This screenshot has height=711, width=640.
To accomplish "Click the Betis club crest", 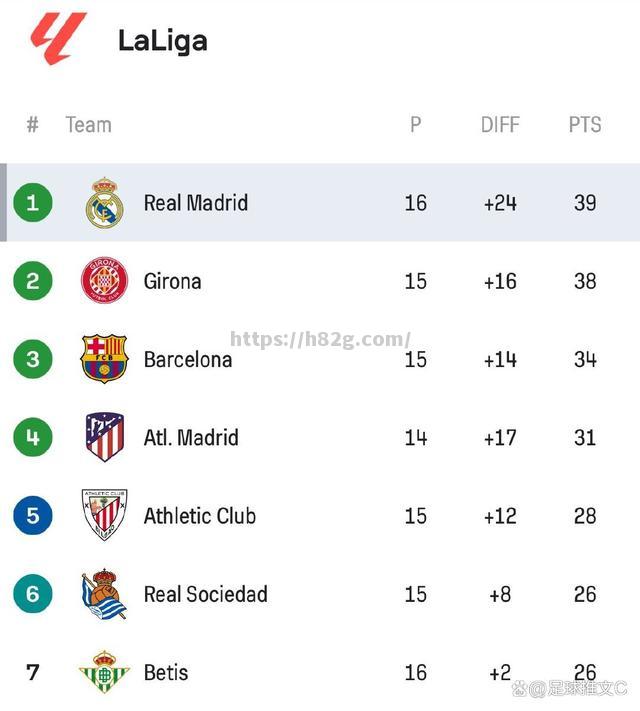I will [x=104, y=672].
